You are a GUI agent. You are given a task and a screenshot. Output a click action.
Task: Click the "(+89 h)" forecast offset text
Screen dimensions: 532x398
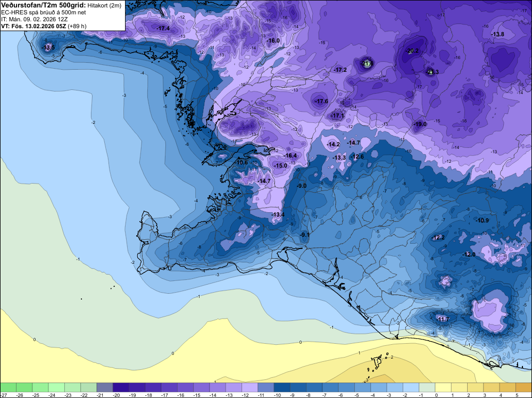(77, 26)
